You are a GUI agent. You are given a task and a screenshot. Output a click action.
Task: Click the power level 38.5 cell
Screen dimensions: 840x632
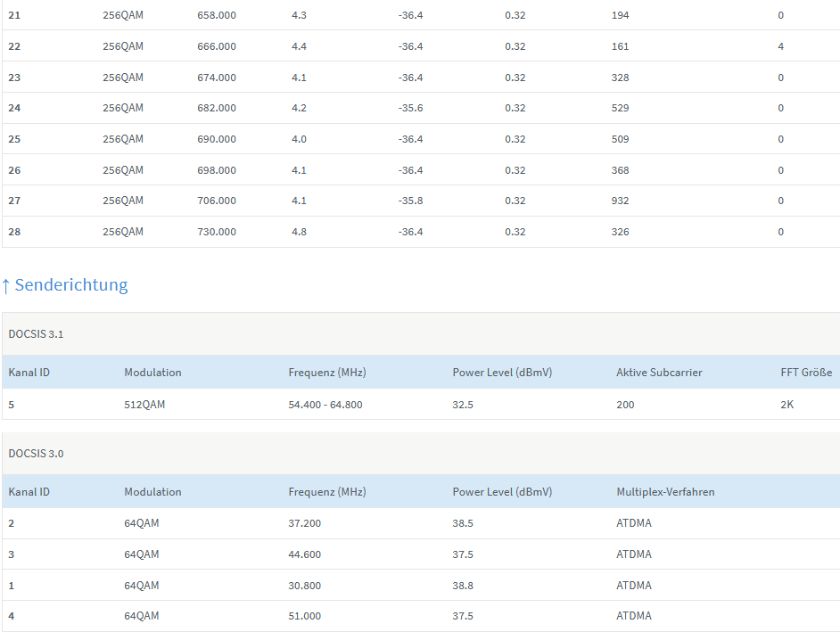pos(463,523)
